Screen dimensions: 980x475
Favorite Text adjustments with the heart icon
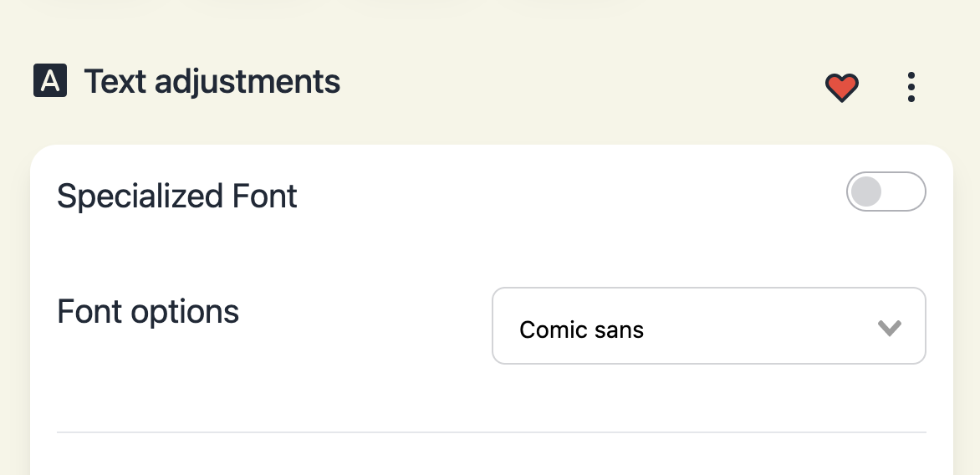pyautogui.click(x=842, y=88)
